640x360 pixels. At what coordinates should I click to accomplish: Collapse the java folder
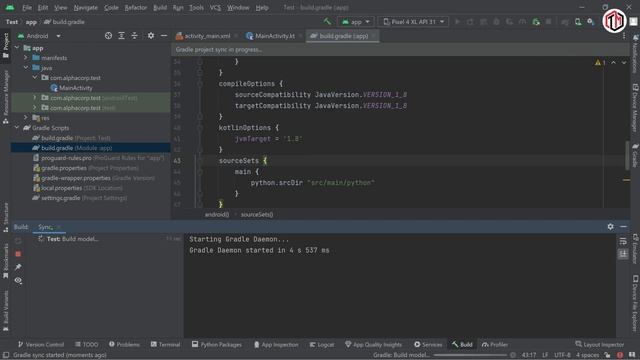click(26, 68)
